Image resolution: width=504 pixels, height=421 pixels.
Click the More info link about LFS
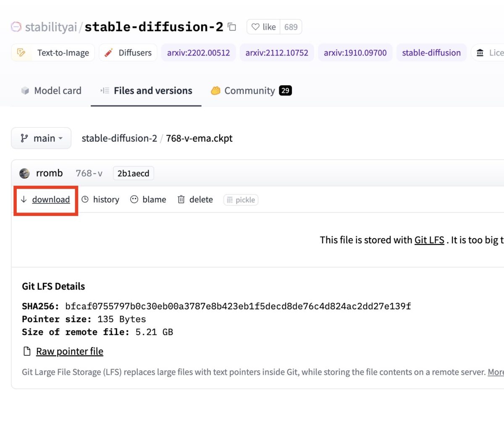(x=496, y=372)
